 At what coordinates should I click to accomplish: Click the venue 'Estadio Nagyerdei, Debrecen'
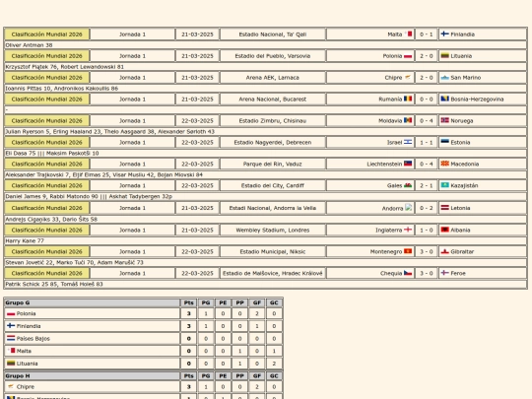[x=273, y=143]
